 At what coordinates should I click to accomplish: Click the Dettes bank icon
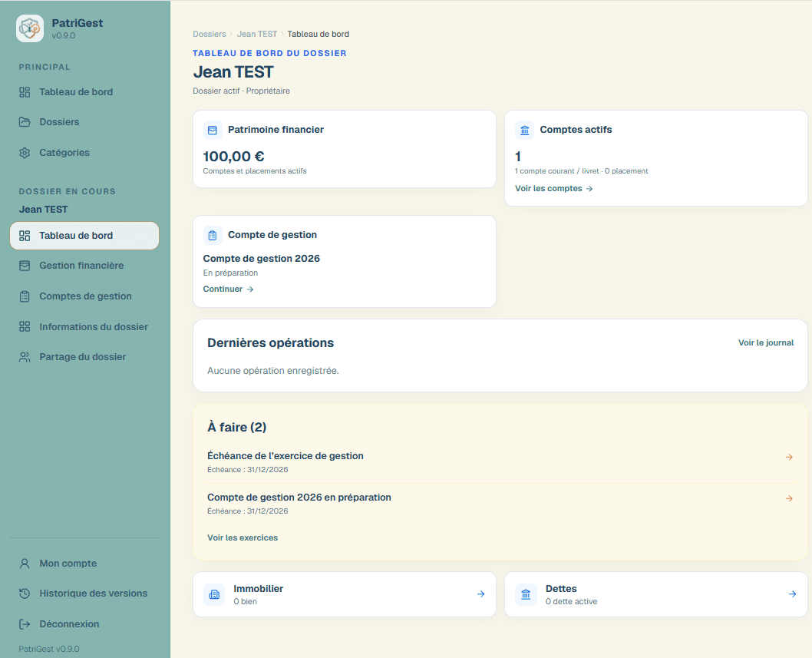coord(526,594)
